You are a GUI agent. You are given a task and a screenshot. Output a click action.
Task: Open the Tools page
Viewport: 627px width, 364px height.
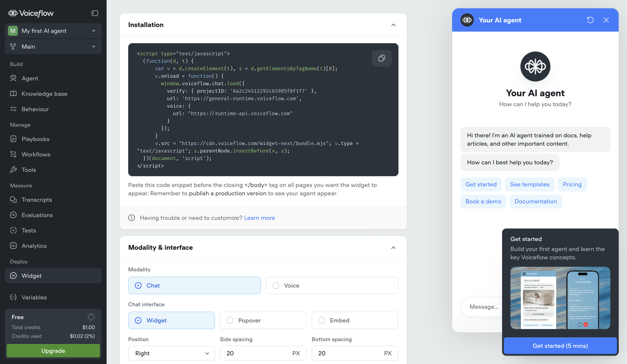tap(53, 170)
